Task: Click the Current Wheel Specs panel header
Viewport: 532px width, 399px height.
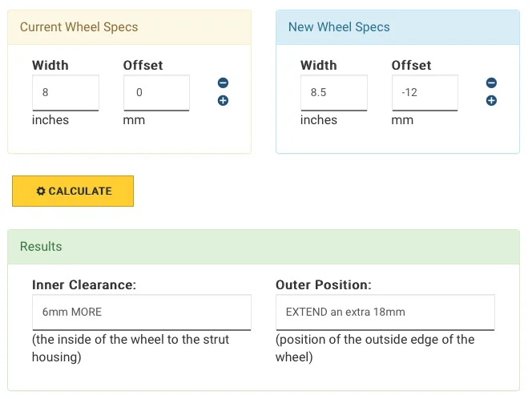Action: [x=129, y=27]
